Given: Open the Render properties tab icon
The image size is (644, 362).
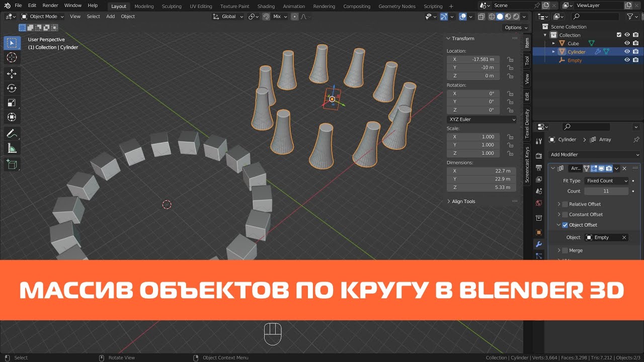Looking at the screenshot, I should 539,156.
